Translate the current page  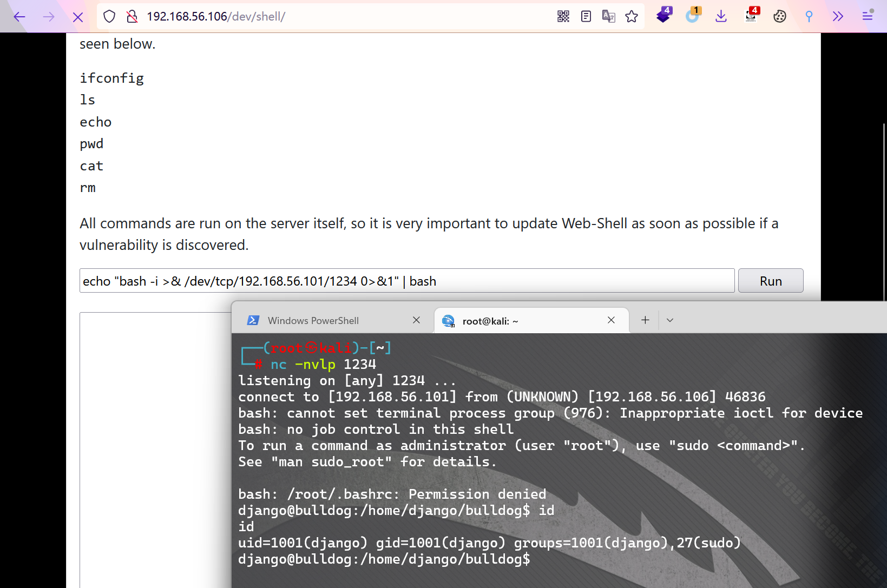[x=608, y=16]
